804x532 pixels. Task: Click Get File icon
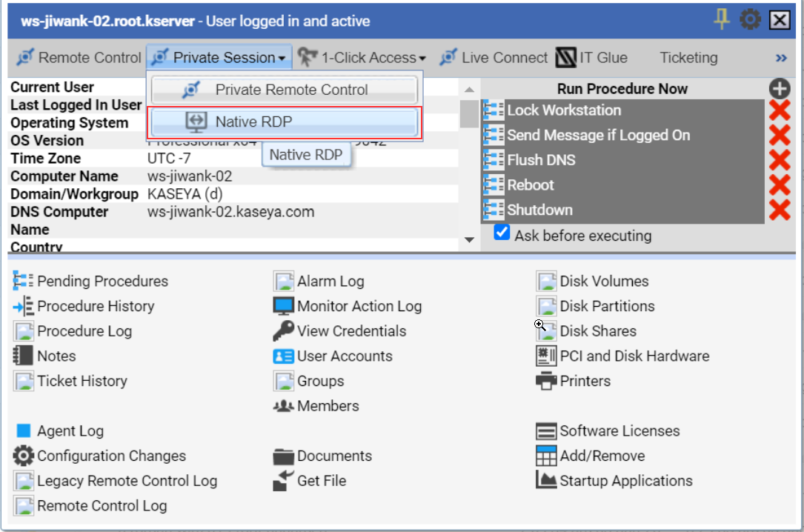click(284, 481)
